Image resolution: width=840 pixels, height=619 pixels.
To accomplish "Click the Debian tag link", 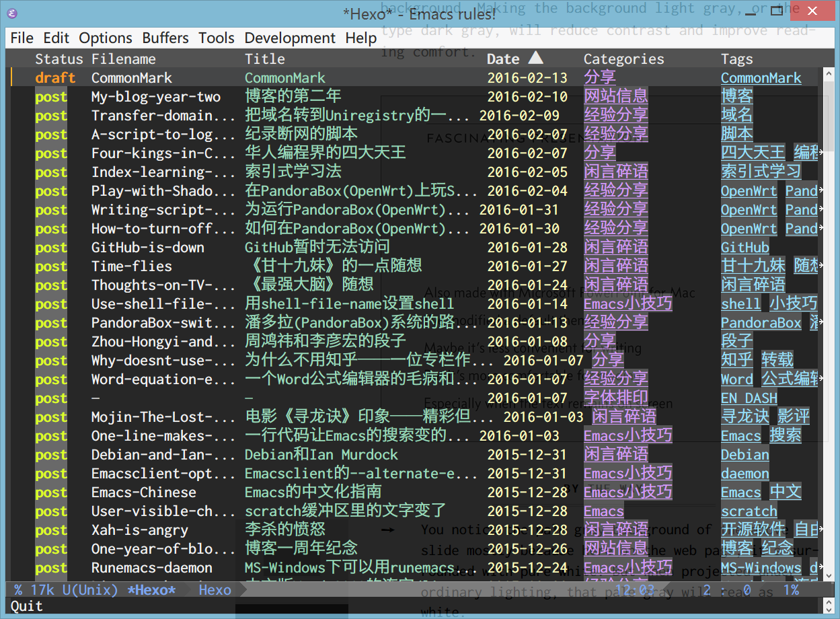I will pyautogui.click(x=745, y=455).
